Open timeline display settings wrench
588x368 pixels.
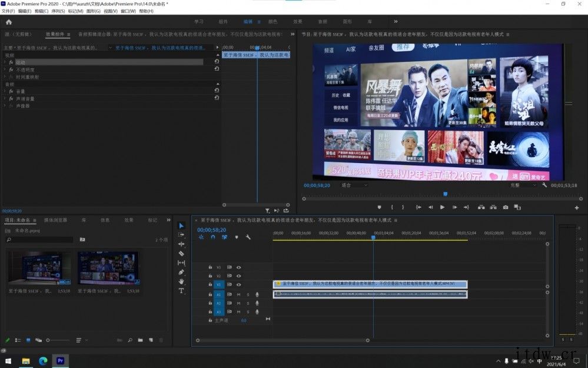click(248, 237)
